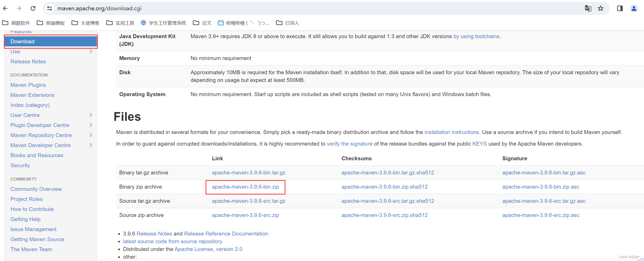The width and height of the screenshot is (644, 261).
Task: Expand the Maven Developer Centre chevron
Action: [x=91, y=145]
